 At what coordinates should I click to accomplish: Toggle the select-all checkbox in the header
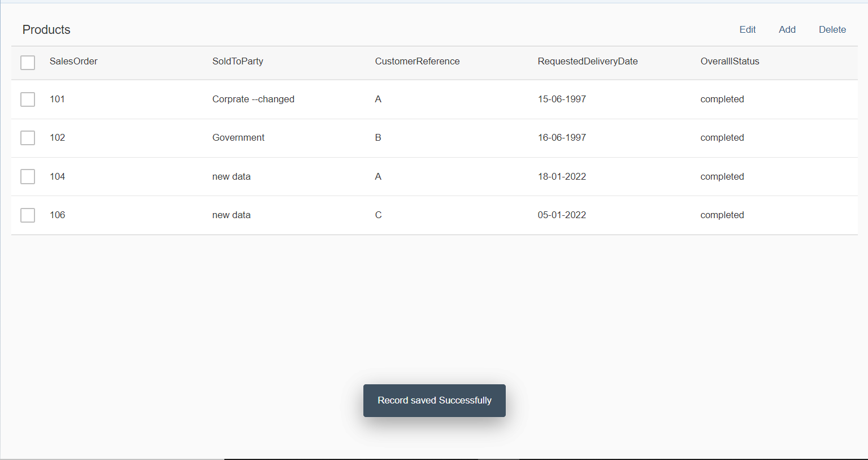[28, 62]
